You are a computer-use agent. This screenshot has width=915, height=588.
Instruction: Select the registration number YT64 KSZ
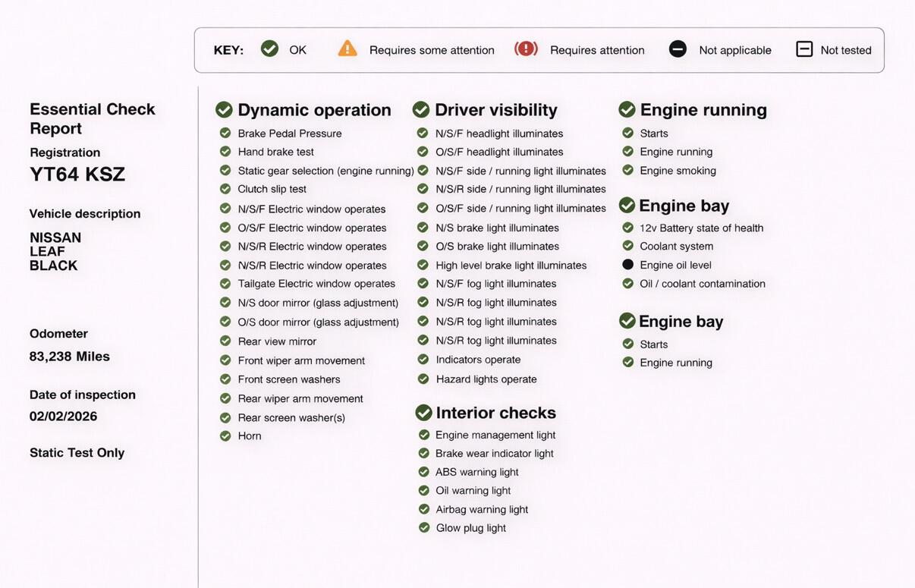coord(77,175)
